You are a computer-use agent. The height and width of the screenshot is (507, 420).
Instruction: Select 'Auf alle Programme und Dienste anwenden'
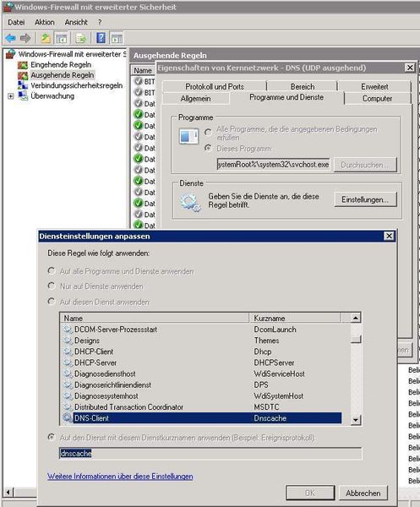(51, 270)
